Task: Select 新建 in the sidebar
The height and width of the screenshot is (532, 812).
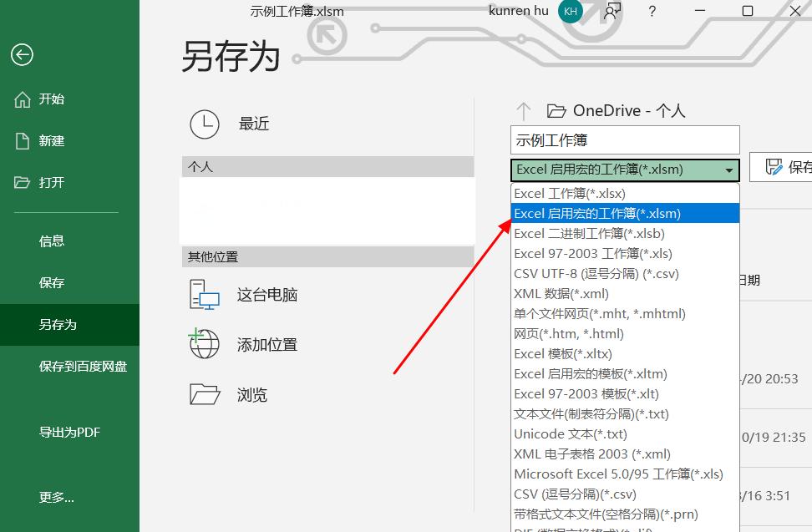Action: [x=69, y=141]
